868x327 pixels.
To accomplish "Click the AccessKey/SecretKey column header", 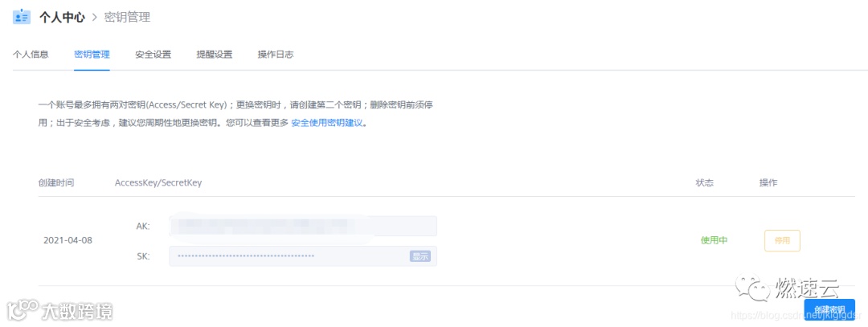I will (x=158, y=182).
